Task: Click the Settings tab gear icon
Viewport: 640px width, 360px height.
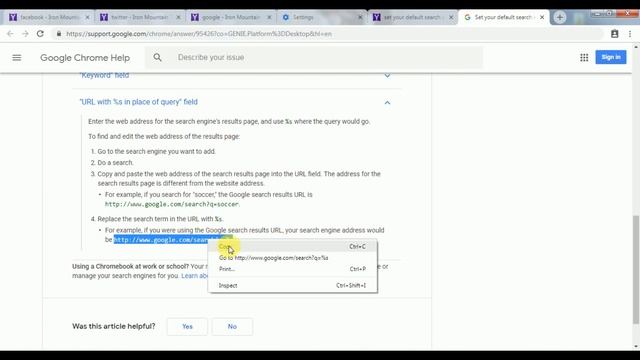Action: point(286,17)
